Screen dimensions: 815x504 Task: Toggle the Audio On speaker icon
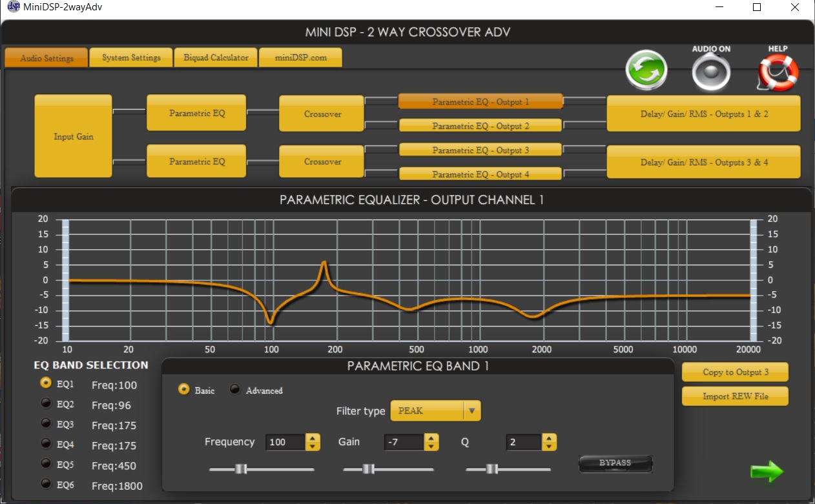click(711, 73)
